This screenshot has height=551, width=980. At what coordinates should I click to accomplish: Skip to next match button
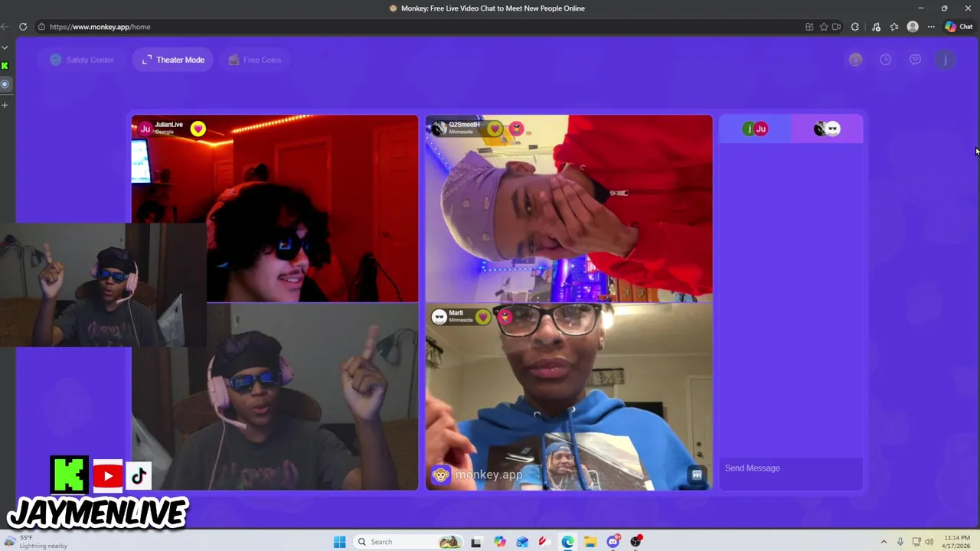pyautogui.click(x=697, y=475)
